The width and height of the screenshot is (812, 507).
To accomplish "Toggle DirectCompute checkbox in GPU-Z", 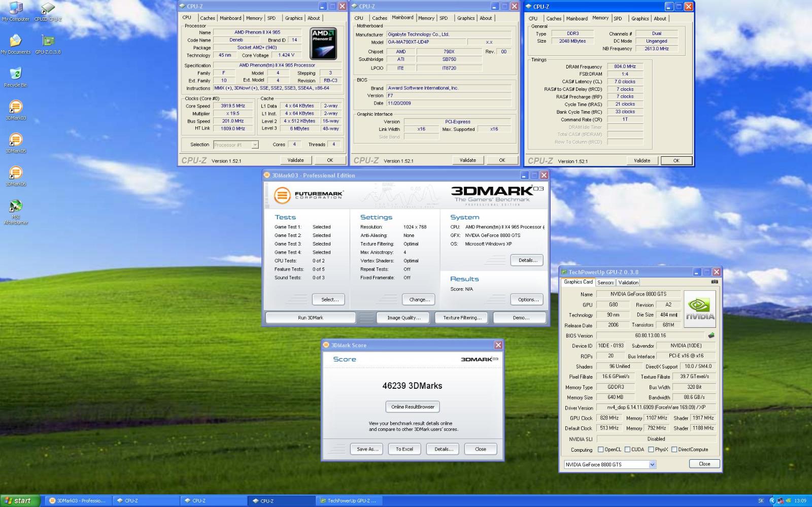I will tap(674, 449).
